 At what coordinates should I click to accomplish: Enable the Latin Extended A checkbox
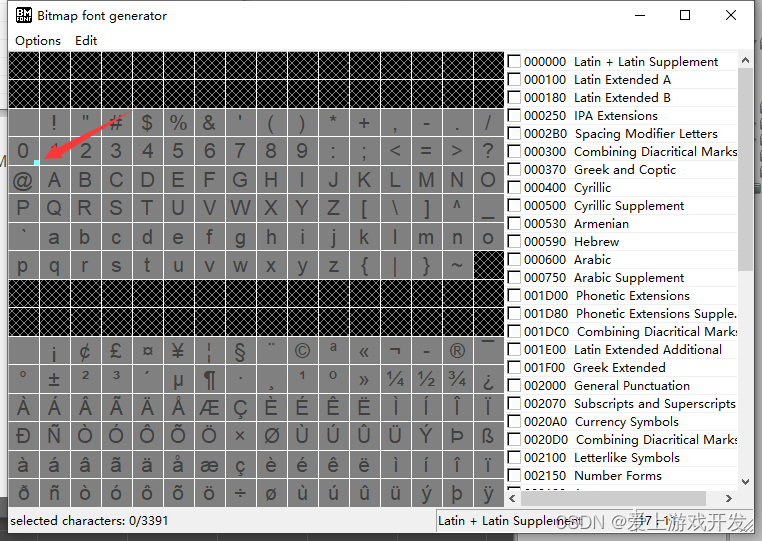coord(514,79)
